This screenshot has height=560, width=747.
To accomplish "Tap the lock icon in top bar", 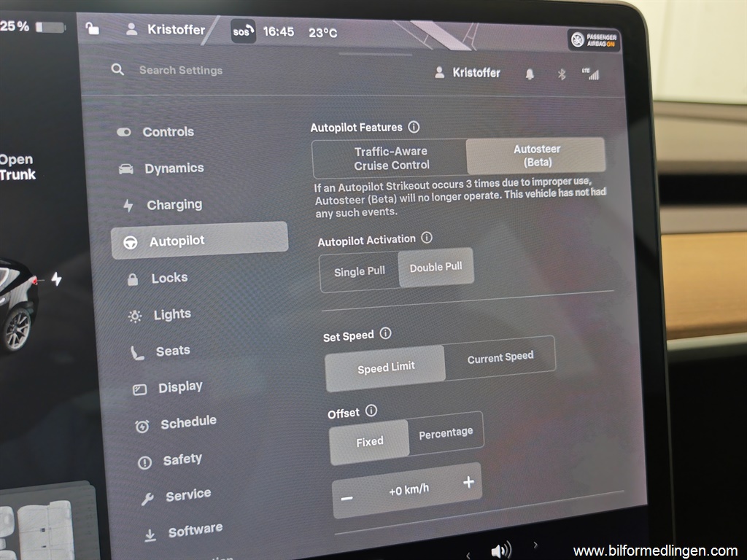I will 92,28.
